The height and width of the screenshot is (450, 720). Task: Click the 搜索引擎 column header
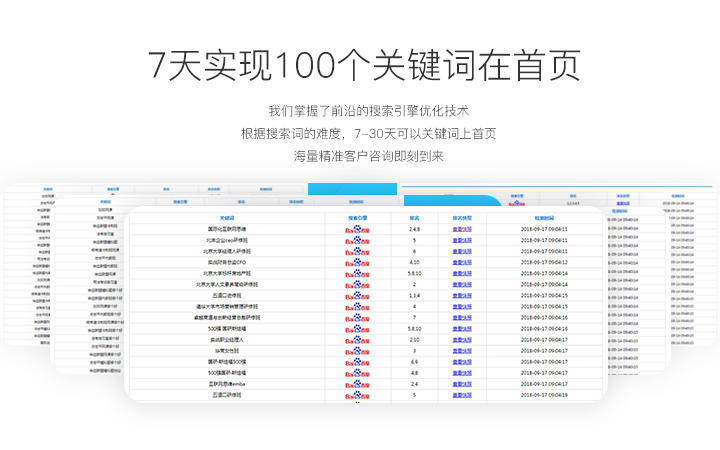(x=357, y=217)
